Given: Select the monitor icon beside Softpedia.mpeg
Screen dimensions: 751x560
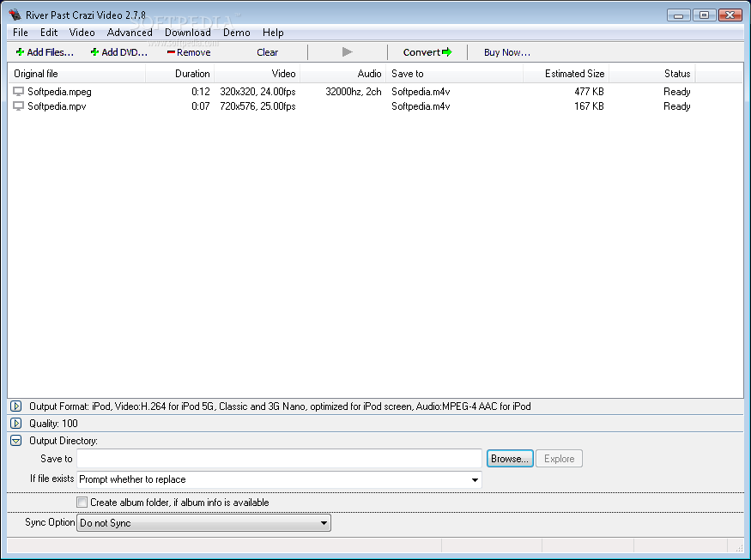Looking at the screenshot, I should [x=18, y=92].
